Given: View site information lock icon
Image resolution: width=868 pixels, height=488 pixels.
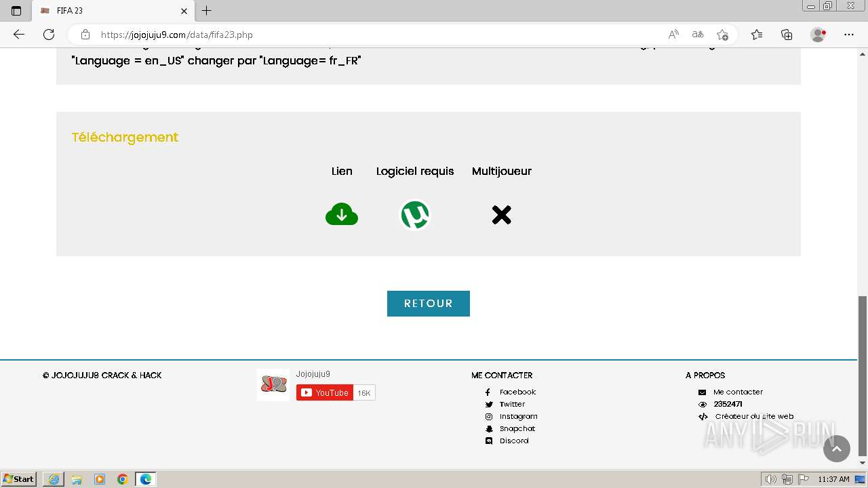Looking at the screenshot, I should pyautogui.click(x=85, y=35).
